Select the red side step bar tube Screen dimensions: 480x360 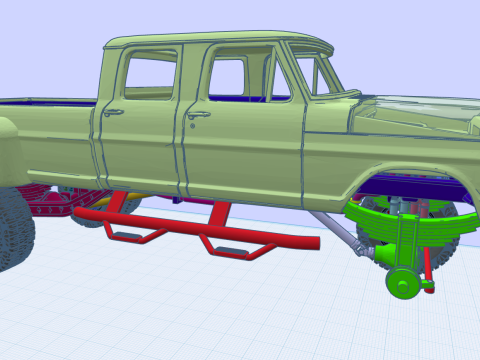(x=197, y=227)
